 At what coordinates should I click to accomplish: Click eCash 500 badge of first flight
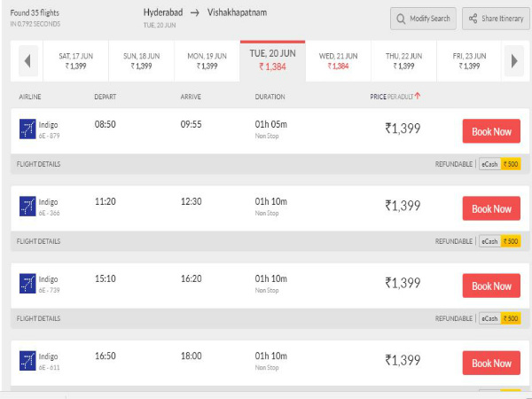tap(500, 164)
